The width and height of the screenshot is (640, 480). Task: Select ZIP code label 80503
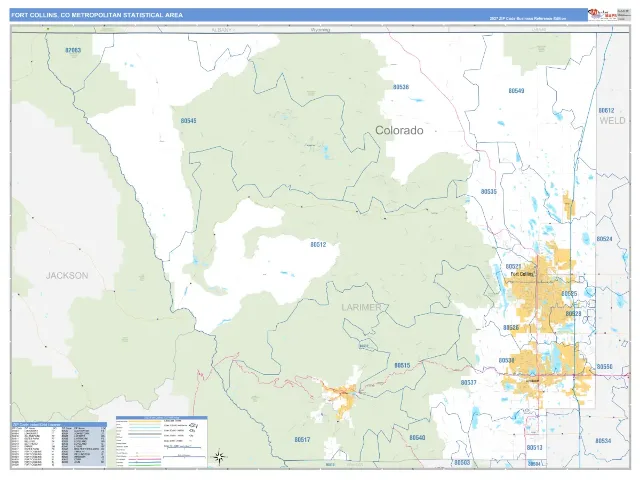point(462,462)
